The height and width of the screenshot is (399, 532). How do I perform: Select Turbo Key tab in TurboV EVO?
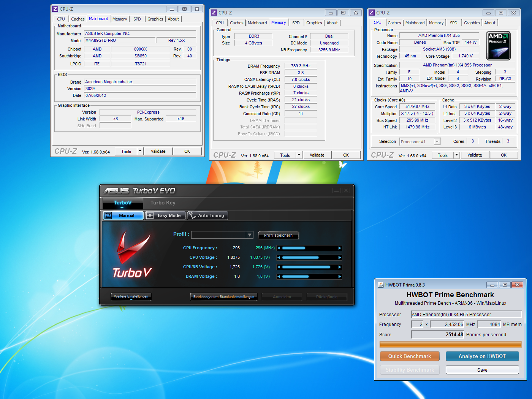point(163,203)
